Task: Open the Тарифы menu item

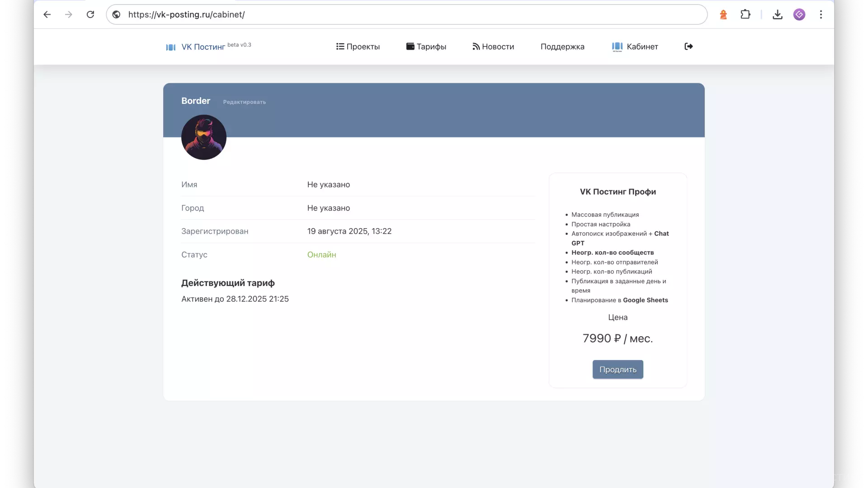Action: [426, 47]
